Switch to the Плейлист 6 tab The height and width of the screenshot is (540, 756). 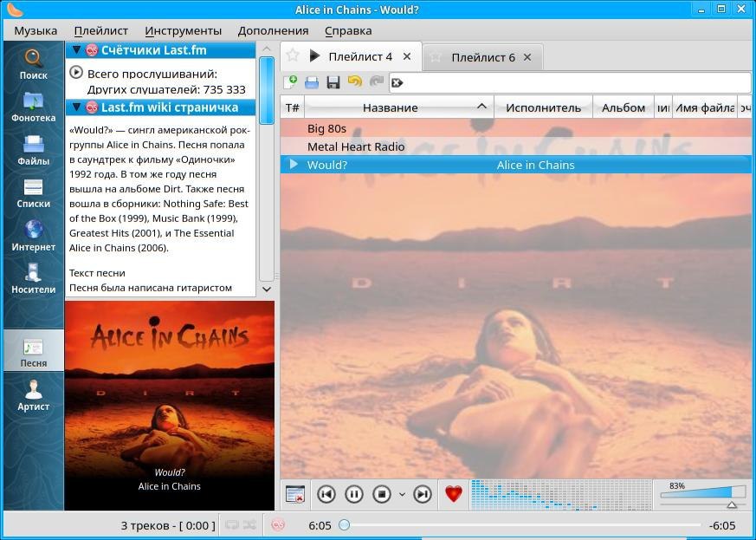point(483,57)
